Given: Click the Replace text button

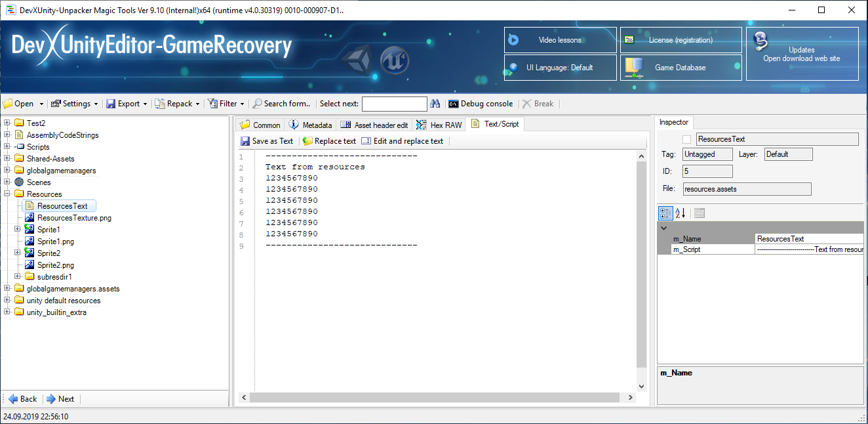Looking at the screenshot, I should pos(329,141).
